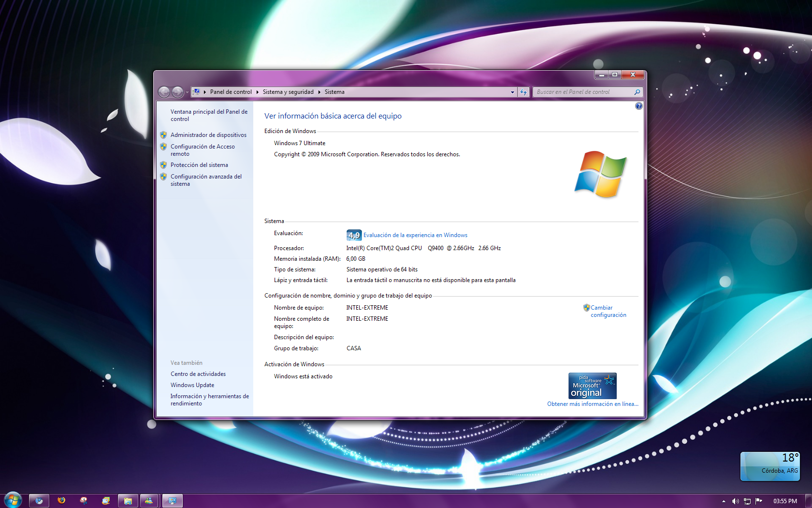Click shield icon beside Administrador de dispositivos
This screenshot has height=508, width=812.
163,135
